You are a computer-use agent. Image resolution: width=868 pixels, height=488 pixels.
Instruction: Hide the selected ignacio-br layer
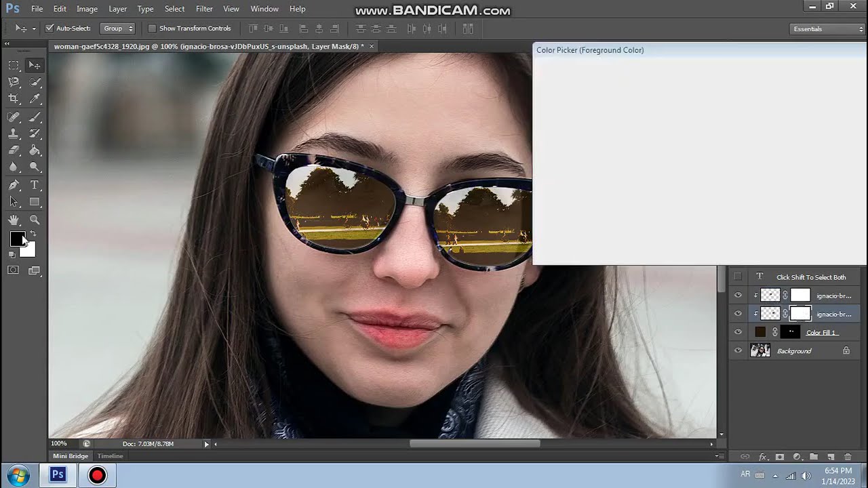pyautogui.click(x=738, y=314)
